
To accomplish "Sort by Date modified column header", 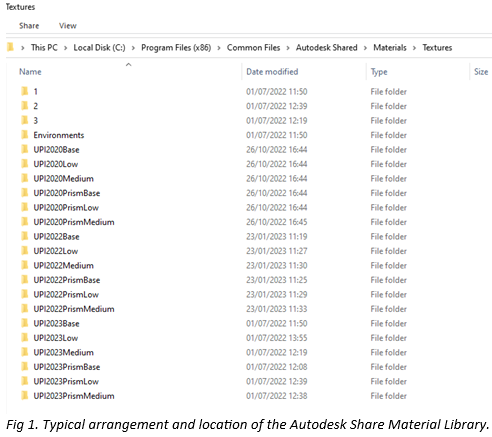I will coord(272,72).
